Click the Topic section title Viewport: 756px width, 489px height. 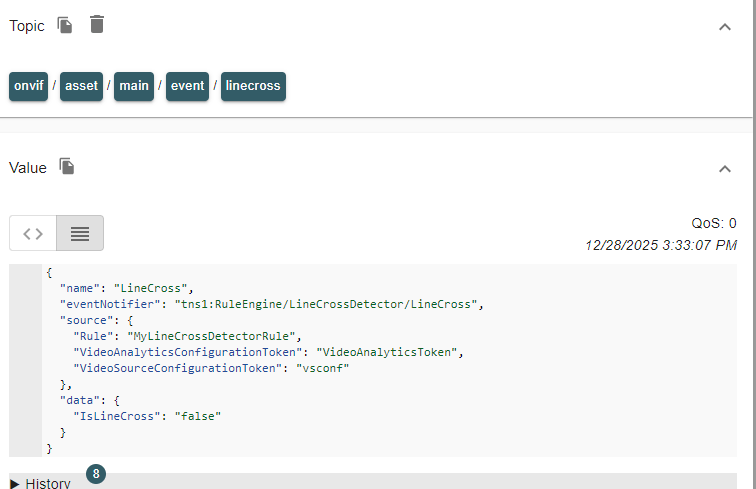27,26
